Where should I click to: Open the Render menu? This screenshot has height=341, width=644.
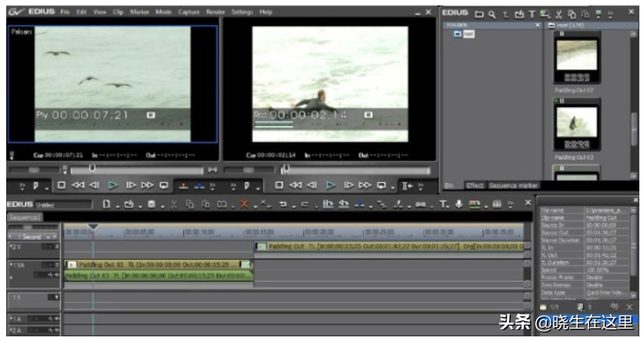[x=215, y=12]
